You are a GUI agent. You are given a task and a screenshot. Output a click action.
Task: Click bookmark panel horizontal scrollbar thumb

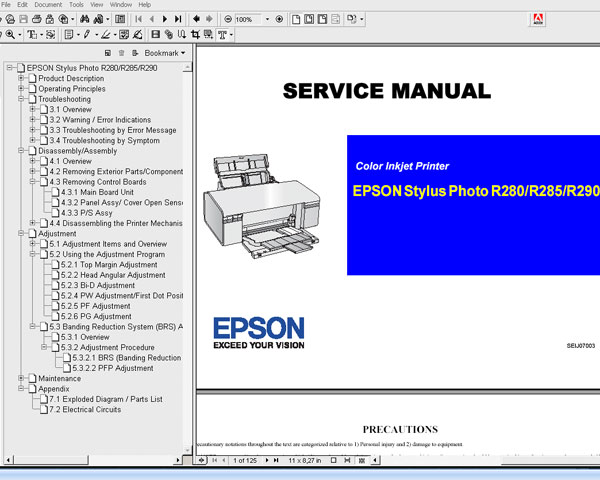[x=51, y=460]
